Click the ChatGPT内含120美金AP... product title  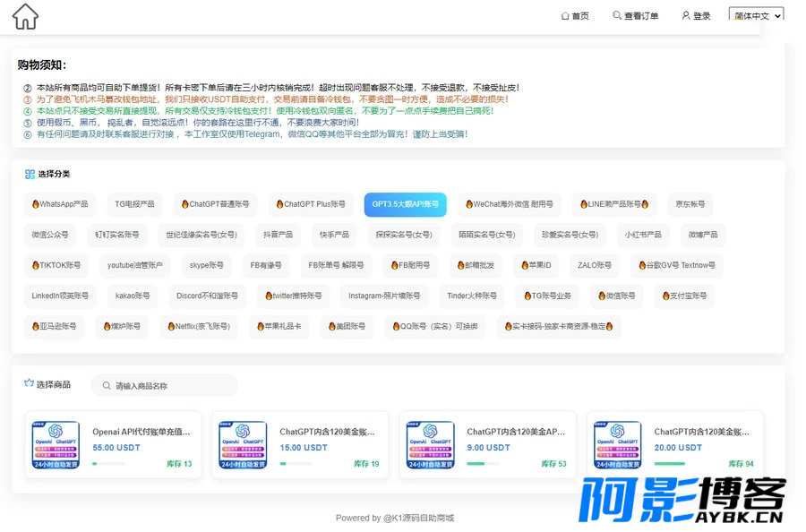516,432
